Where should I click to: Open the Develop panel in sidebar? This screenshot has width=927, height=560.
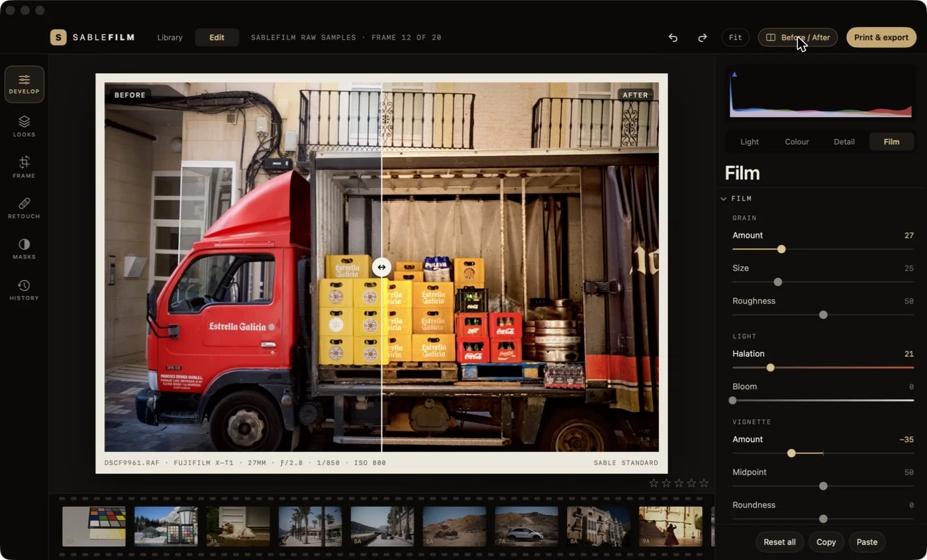click(x=24, y=84)
